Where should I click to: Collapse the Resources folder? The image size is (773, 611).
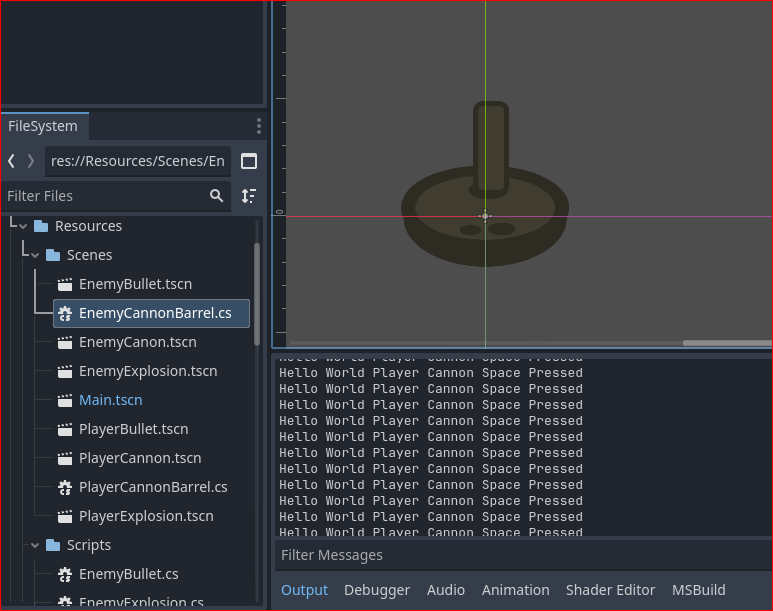coord(23,226)
